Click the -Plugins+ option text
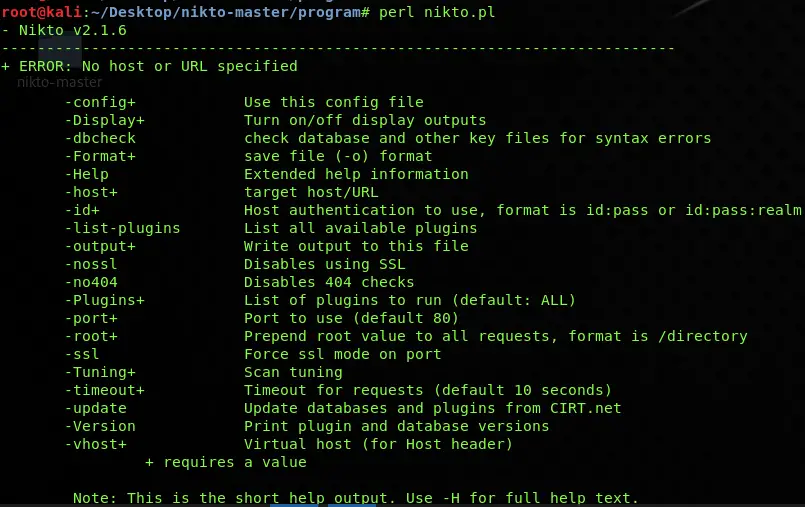This screenshot has width=805, height=507. click(105, 300)
